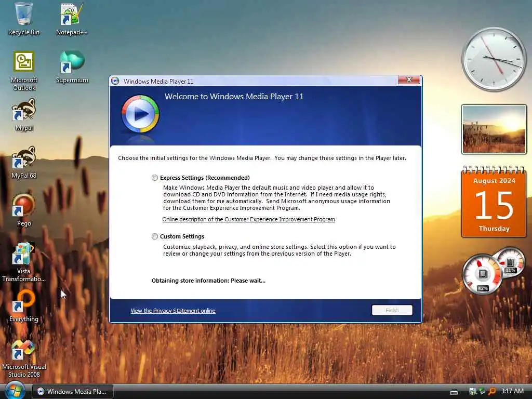The height and width of the screenshot is (399, 532).
Task: Select the MyPal 68 desktop shortcut
Action: coord(24,163)
